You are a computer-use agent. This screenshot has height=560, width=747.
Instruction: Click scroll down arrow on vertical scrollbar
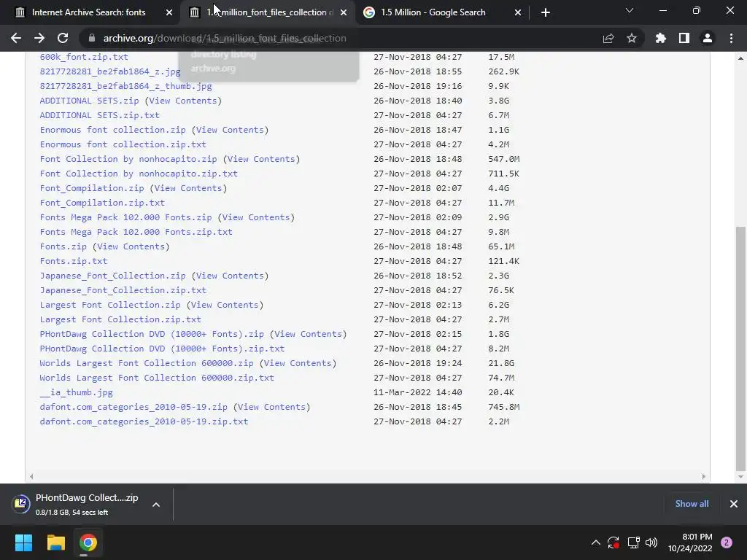(740, 476)
